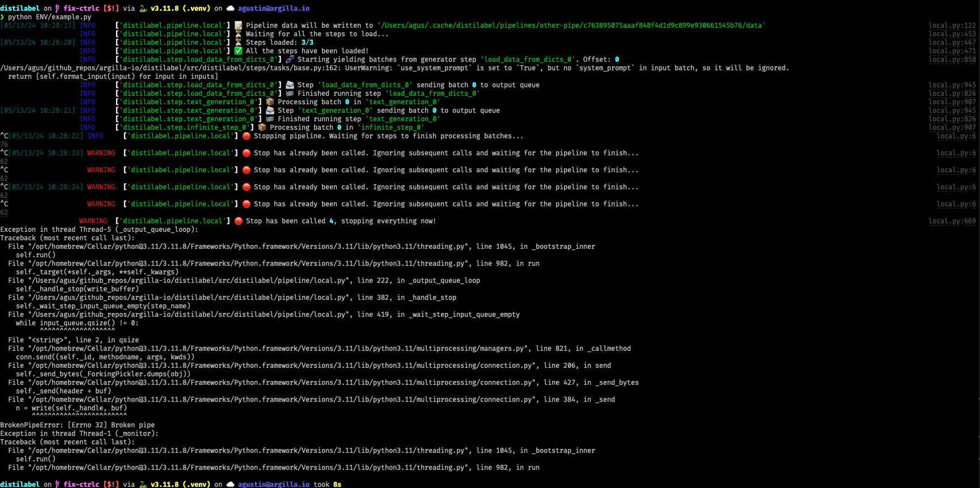Click the red stop icon before 'Stop has been called 4'
The width and height of the screenshot is (980, 488).
[x=238, y=221]
